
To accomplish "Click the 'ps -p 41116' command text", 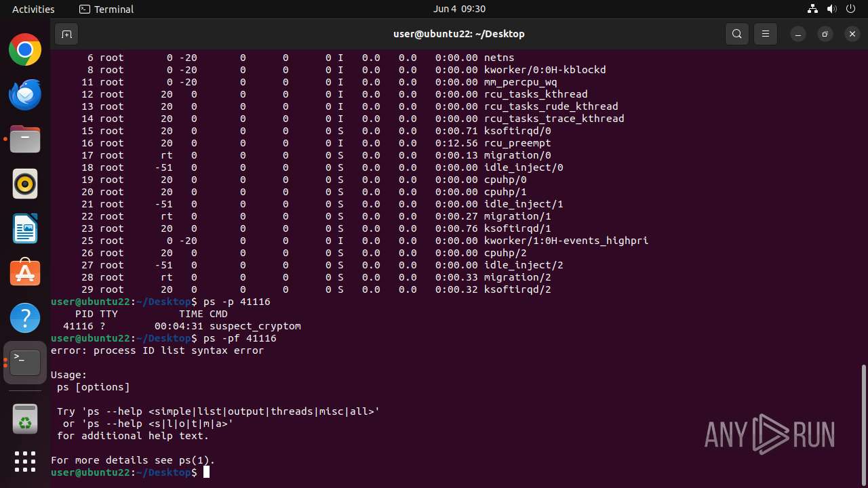I will click(x=237, y=302).
